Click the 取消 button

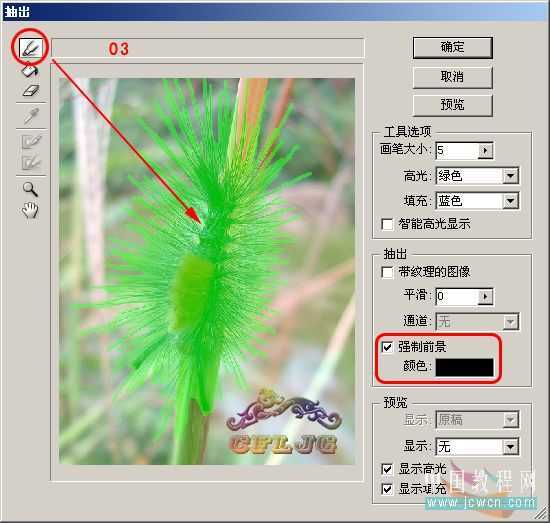(452, 77)
